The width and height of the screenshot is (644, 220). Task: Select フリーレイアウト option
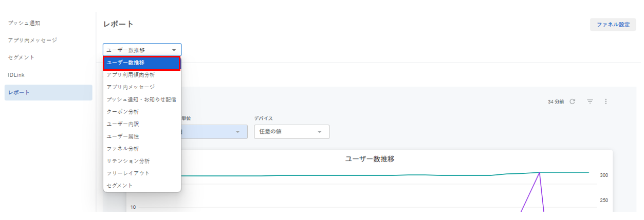pyautogui.click(x=142, y=173)
